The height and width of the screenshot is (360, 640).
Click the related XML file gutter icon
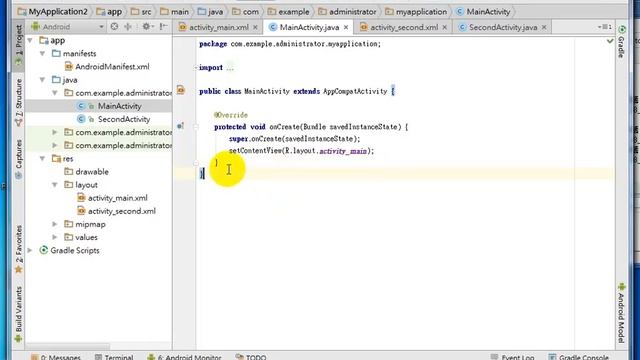pyautogui.click(x=181, y=90)
